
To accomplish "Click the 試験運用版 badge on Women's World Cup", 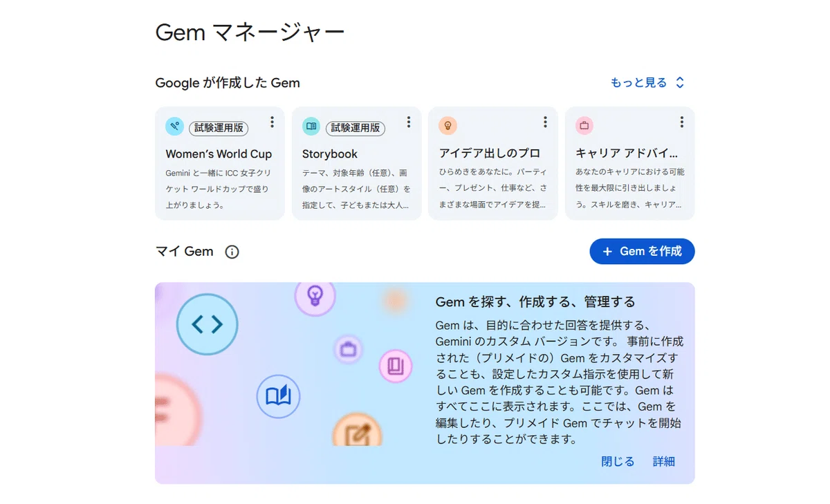I will (x=219, y=128).
